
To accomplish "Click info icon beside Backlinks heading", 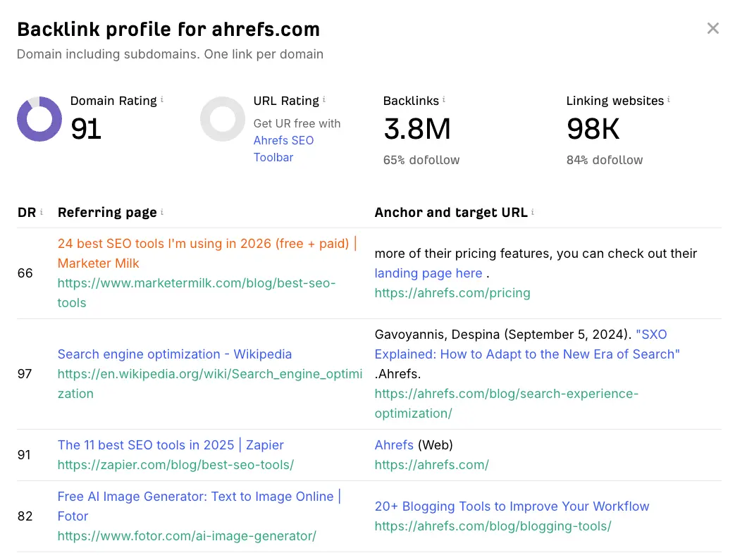I will tap(444, 100).
